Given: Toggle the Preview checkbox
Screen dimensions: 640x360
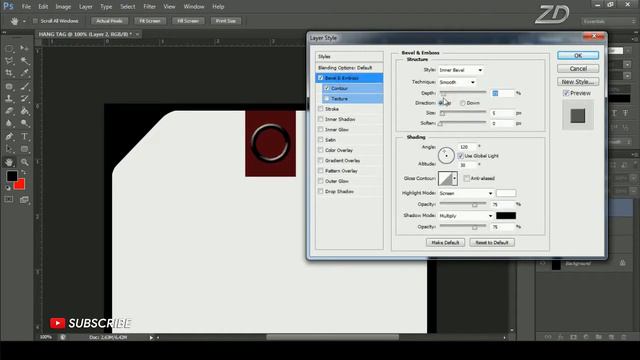Looking at the screenshot, I should click(566, 93).
